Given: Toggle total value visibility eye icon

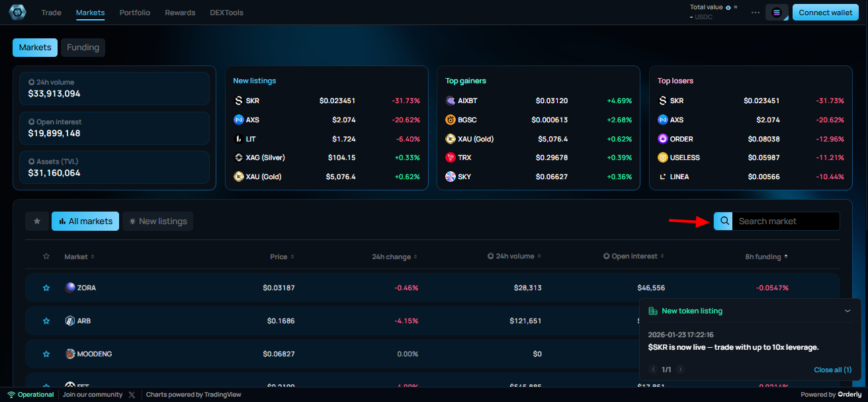Looking at the screenshot, I should [728, 7].
